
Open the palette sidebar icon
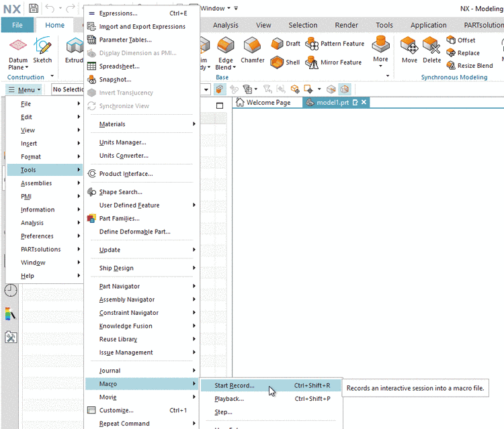click(11, 314)
